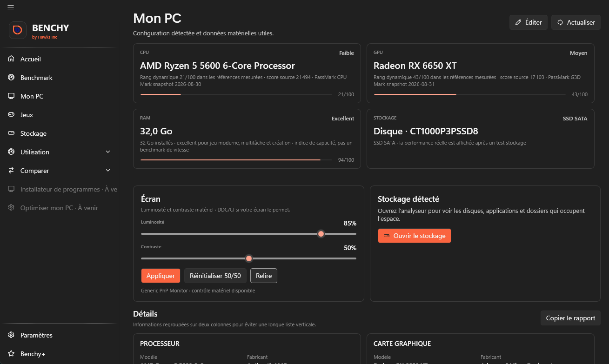This screenshot has width=609, height=364.
Task: Click the Benchy+ star icon
Action: 11,354
